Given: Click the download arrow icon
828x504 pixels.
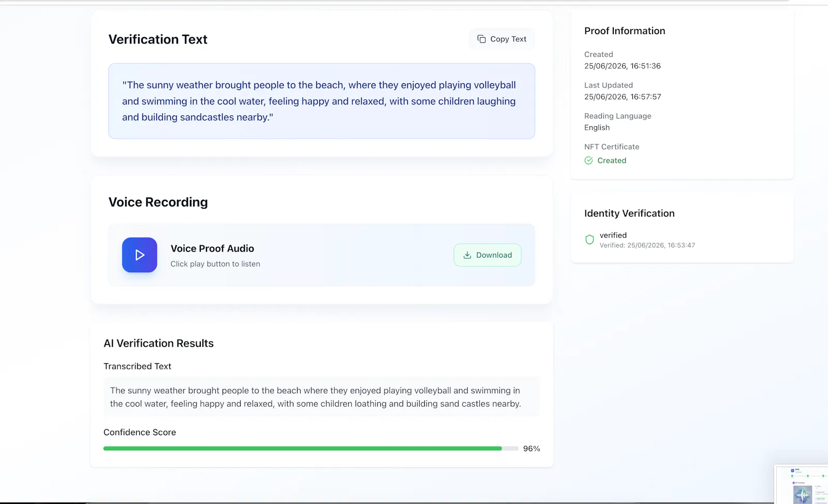Looking at the screenshot, I should (x=467, y=255).
